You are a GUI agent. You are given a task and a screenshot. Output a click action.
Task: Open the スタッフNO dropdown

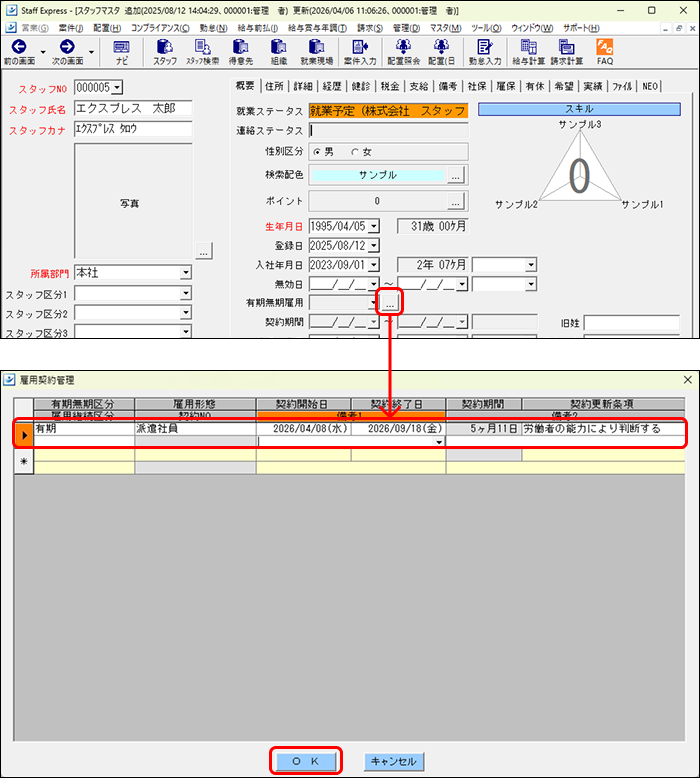[x=117, y=88]
